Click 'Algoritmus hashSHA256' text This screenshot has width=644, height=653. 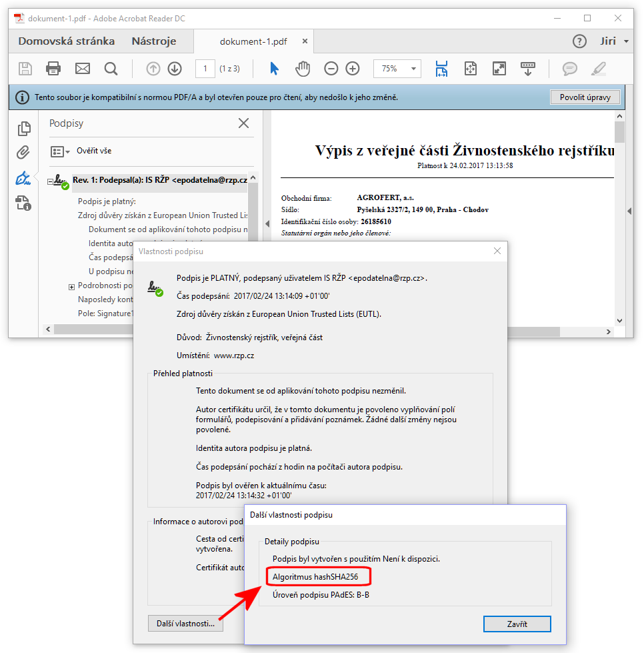(x=315, y=577)
